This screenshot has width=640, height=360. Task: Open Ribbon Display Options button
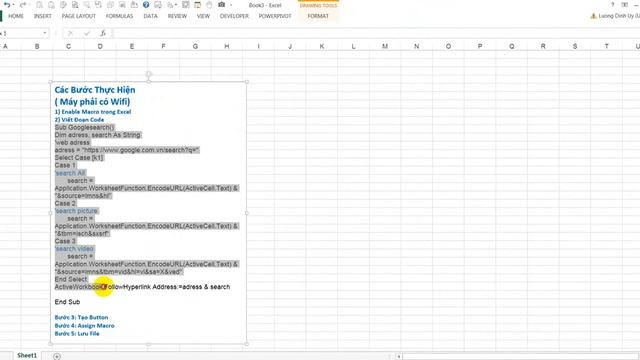(624, 5)
